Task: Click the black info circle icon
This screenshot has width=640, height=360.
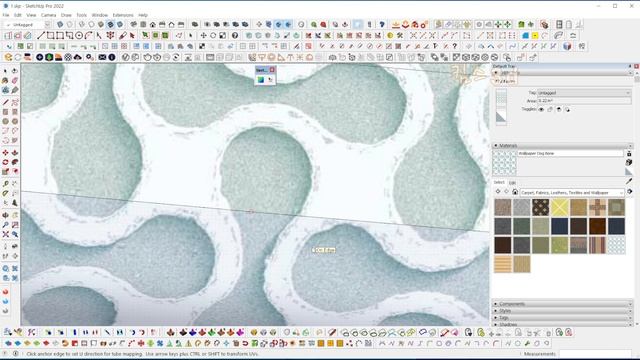Action: pyautogui.click(x=112, y=58)
